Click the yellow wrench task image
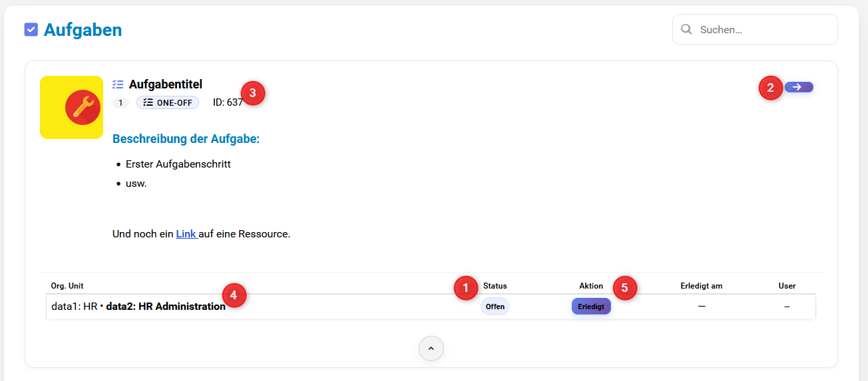The width and height of the screenshot is (868, 381). (x=72, y=107)
